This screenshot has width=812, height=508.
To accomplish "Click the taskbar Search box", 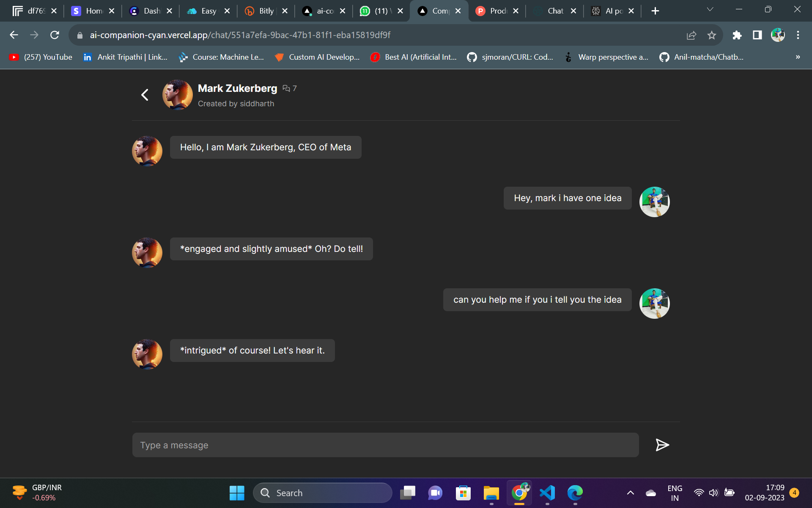I will click(322, 493).
